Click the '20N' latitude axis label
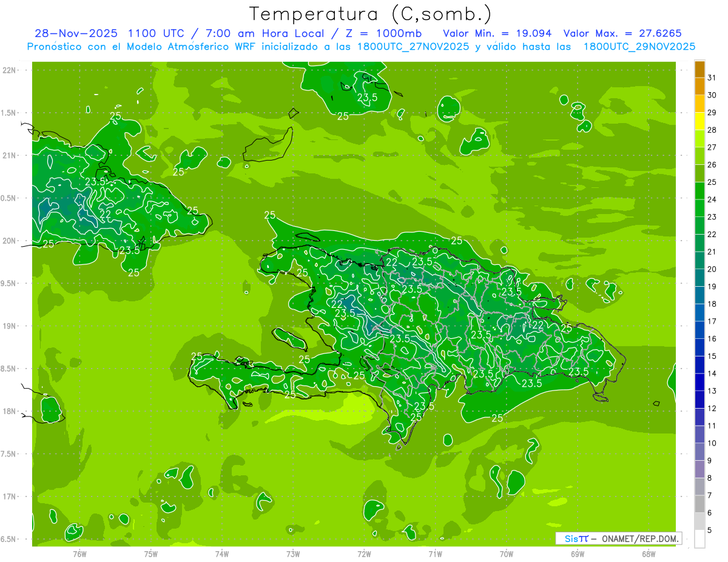The height and width of the screenshot is (562, 728). point(10,241)
